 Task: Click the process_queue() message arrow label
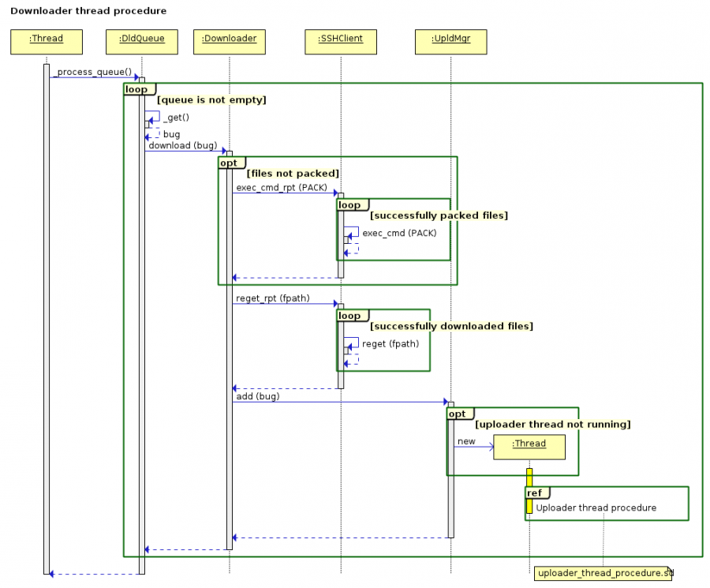[92, 72]
